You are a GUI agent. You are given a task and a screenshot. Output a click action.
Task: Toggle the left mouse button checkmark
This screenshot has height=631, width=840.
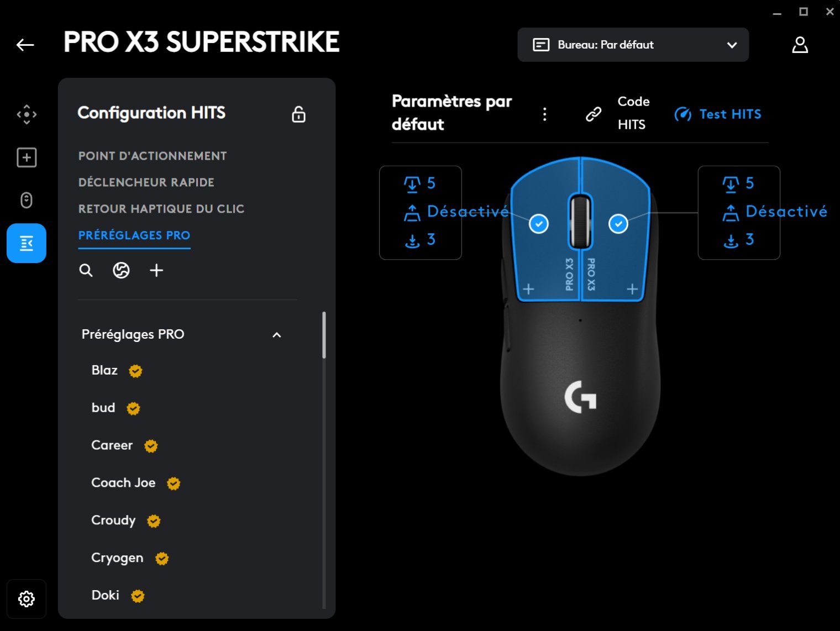(x=539, y=224)
